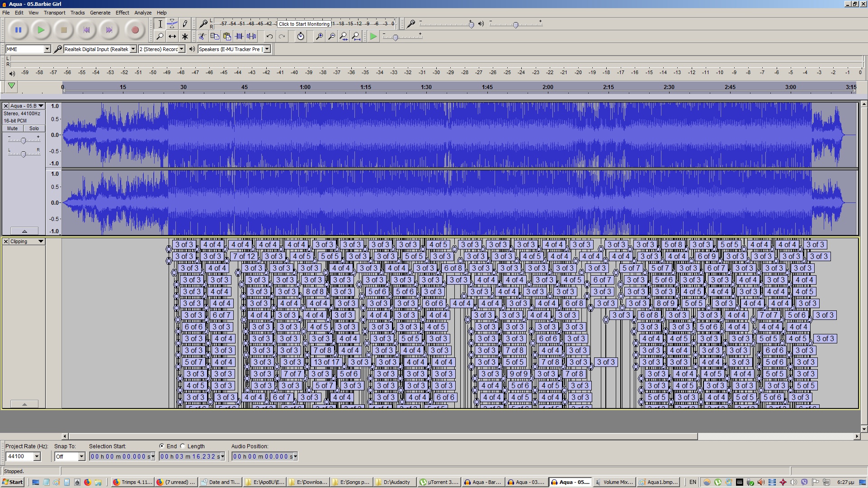Open the Edit menu
The image size is (868, 488).
(19, 13)
